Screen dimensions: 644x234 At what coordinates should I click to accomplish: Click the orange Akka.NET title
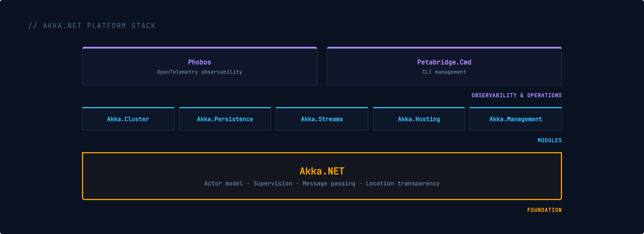322,171
